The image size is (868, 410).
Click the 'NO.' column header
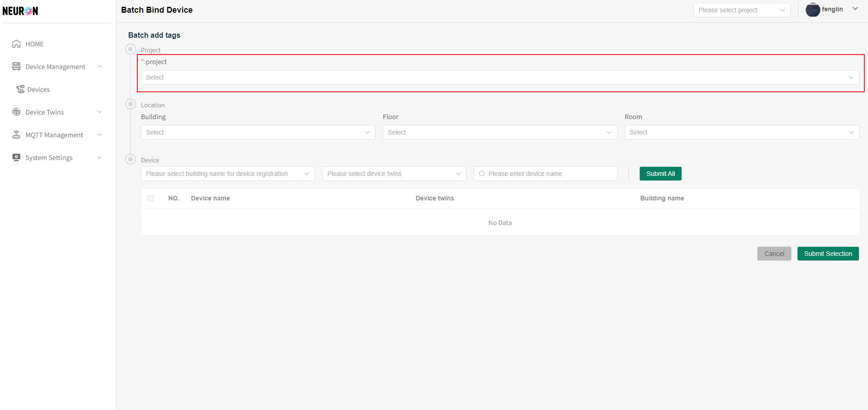click(174, 198)
